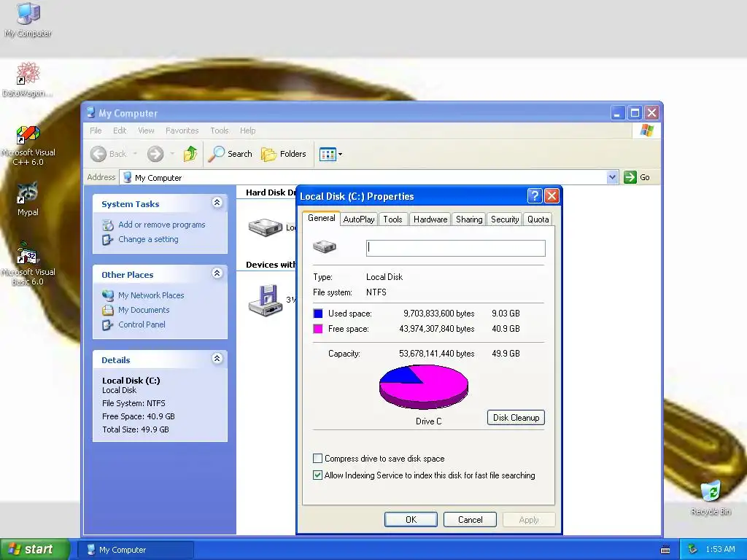Screen dimensions: 747x560
Task: Click the drive icon in Properties
Action: 325,246
